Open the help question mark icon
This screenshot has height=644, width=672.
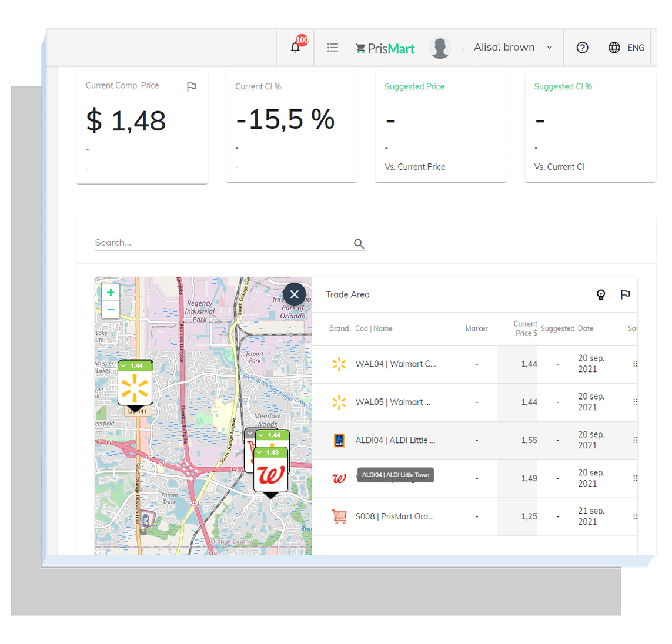(582, 48)
